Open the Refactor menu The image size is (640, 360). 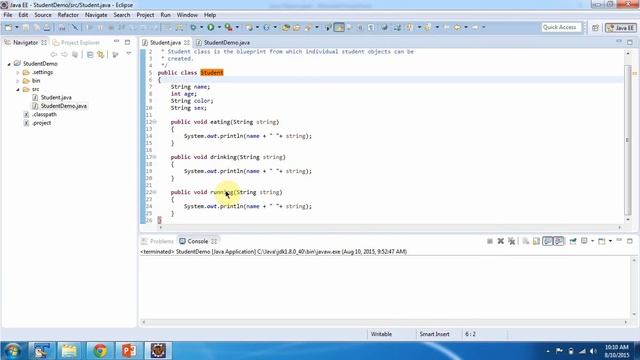click(x=68, y=15)
